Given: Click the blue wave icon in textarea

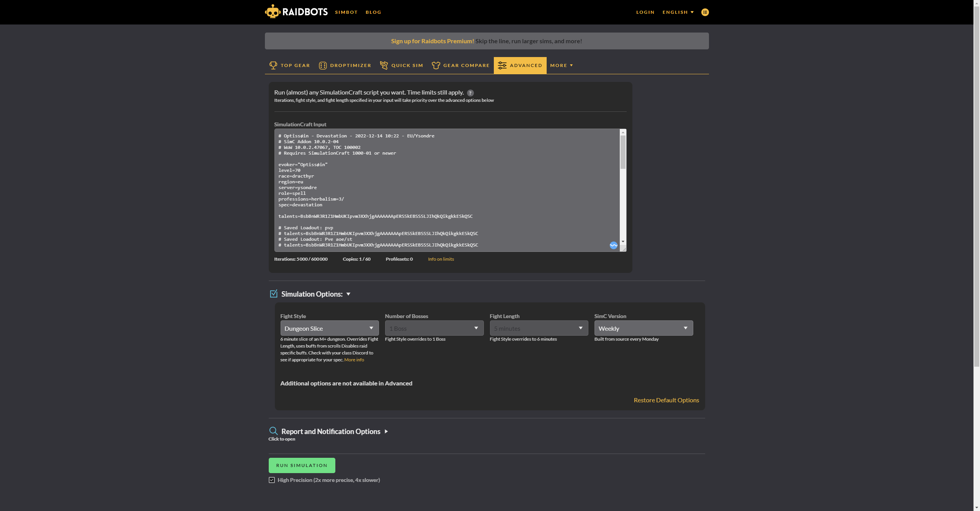Looking at the screenshot, I should click(x=613, y=245).
